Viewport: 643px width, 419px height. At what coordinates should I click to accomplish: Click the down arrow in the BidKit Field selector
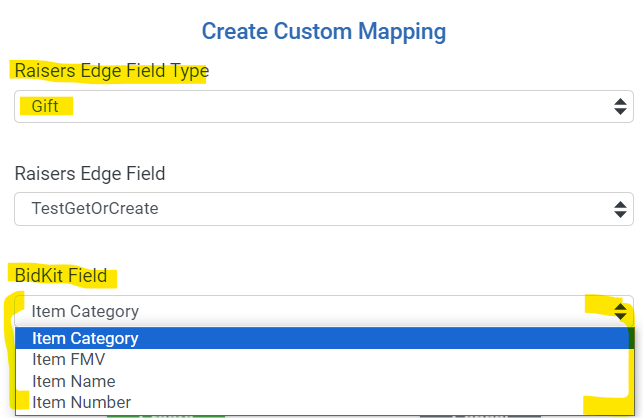[x=620, y=316]
